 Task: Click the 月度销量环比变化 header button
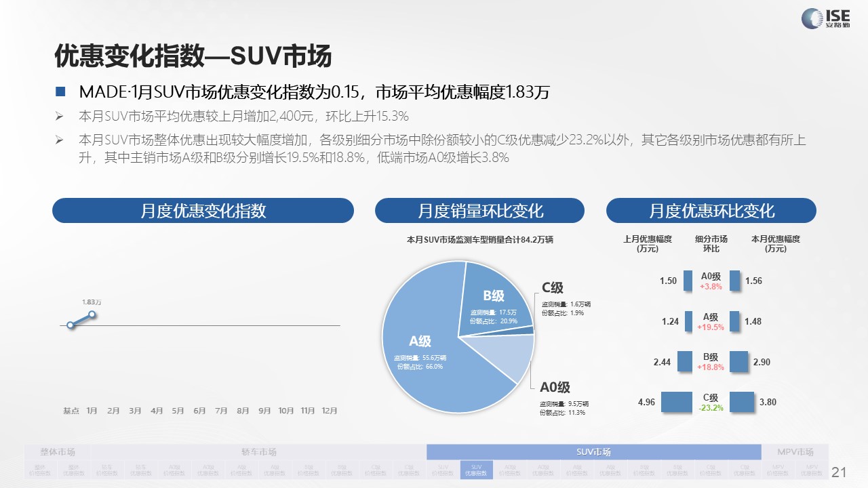pos(479,211)
